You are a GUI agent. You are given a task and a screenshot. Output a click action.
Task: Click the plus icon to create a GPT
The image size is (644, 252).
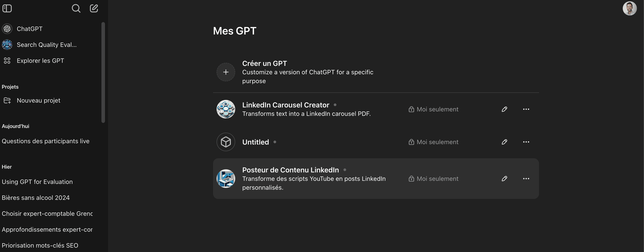tap(226, 72)
